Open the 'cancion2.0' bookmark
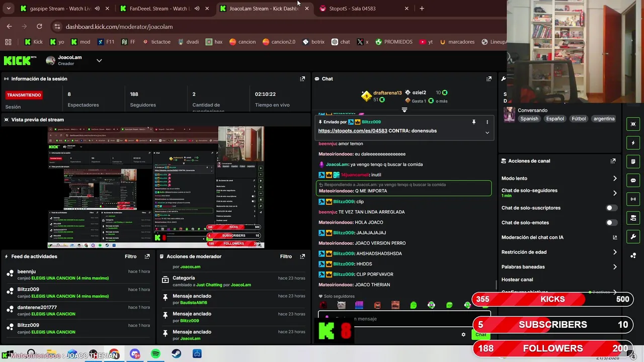 coord(279,42)
